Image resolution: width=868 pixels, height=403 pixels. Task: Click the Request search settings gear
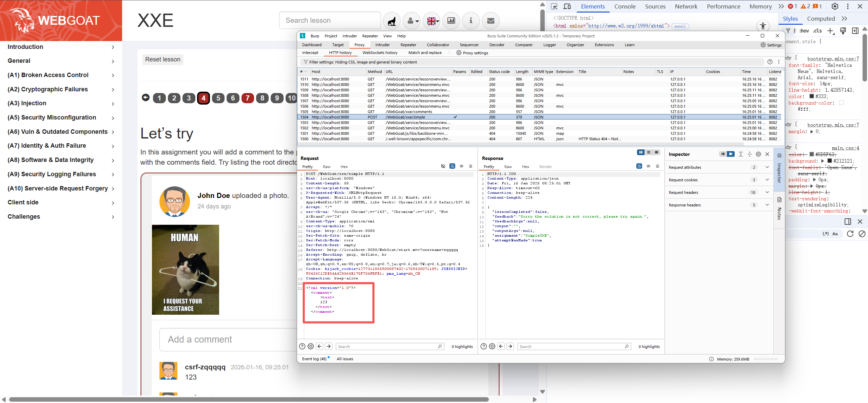311,346
